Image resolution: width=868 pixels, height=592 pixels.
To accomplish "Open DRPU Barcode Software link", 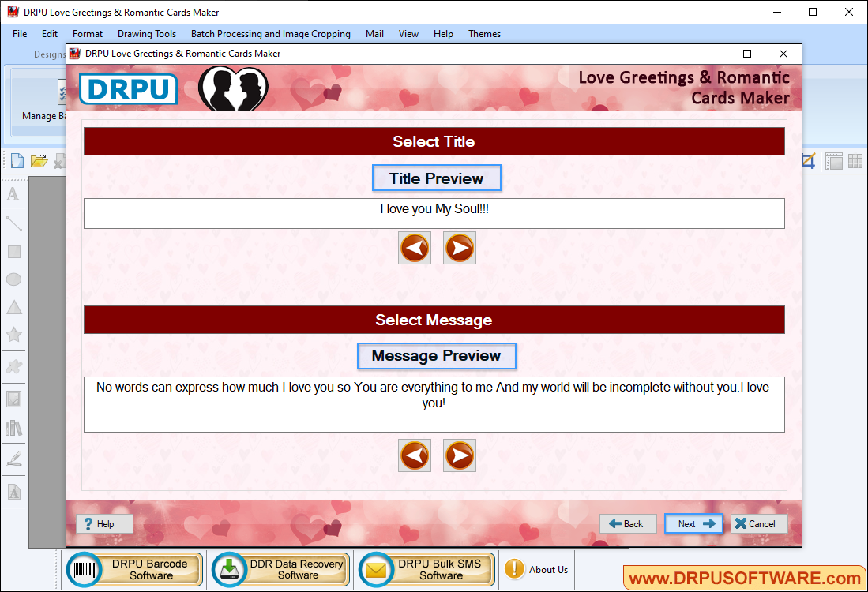I will (x=135, y=569).
